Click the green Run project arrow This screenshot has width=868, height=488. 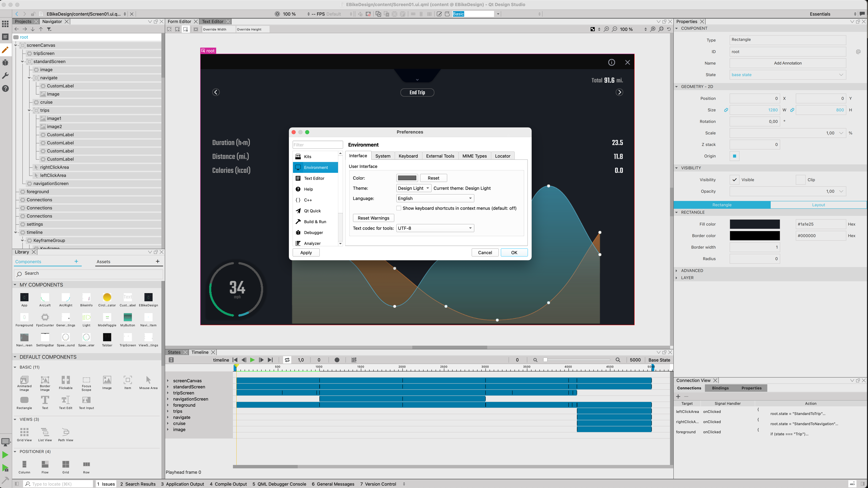point(5,455)
